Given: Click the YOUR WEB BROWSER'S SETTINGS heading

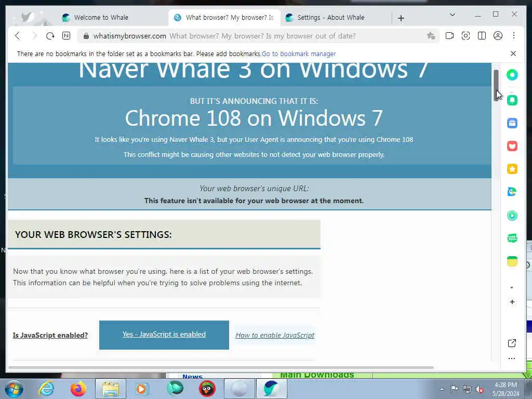Looking at the screenshot, I should coord(94,234).
